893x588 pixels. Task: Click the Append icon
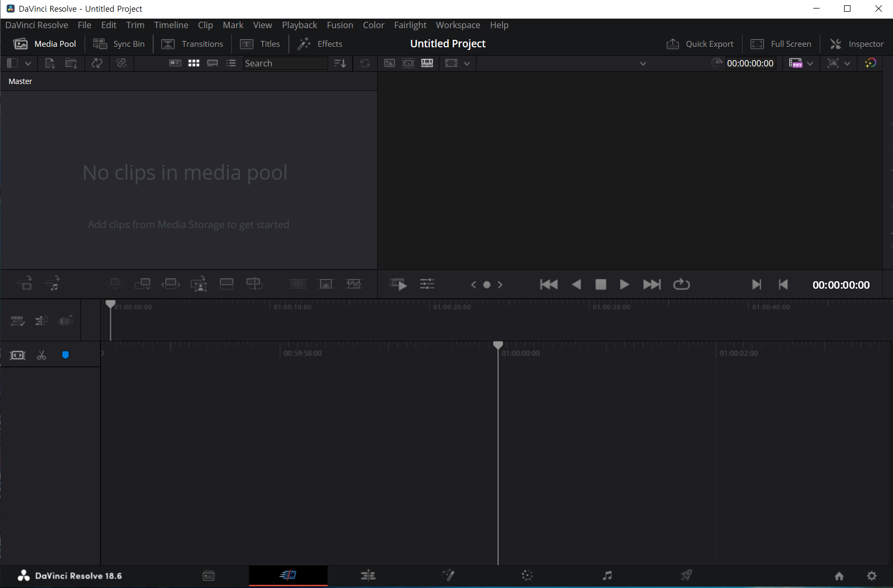pos(143,284)
